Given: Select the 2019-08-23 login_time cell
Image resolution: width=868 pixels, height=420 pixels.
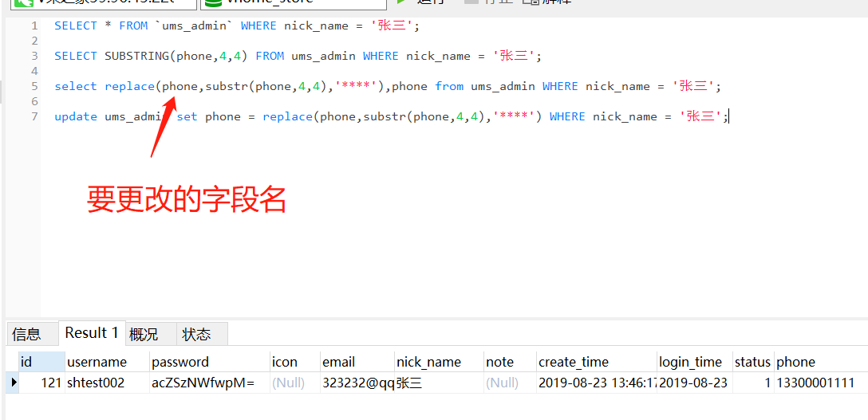Looking at the screenshot, I should click(695, 383).
